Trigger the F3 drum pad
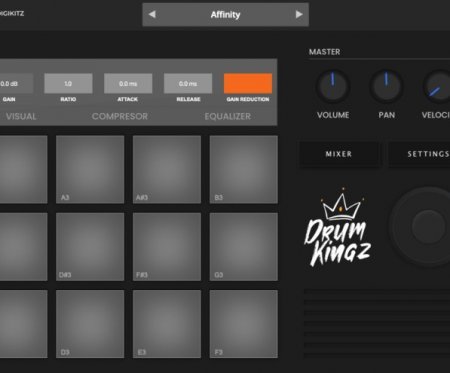The image size is (450, 373). point(244,324)
